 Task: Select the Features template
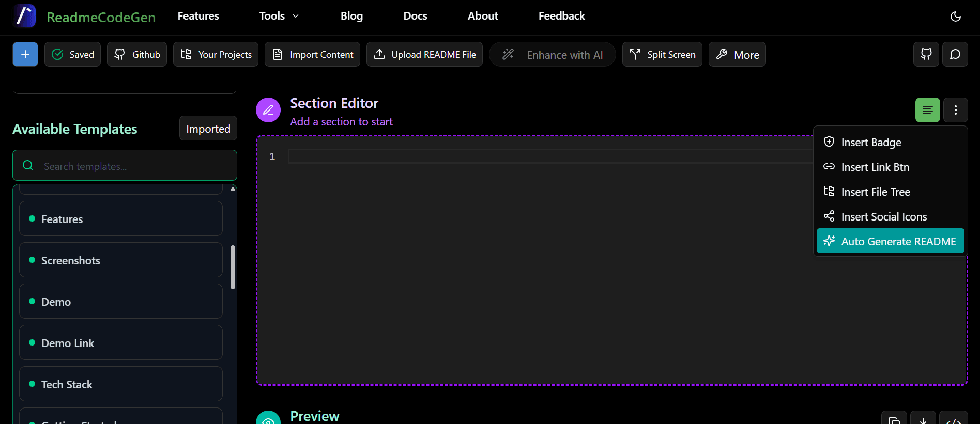[x=121, y=219]
